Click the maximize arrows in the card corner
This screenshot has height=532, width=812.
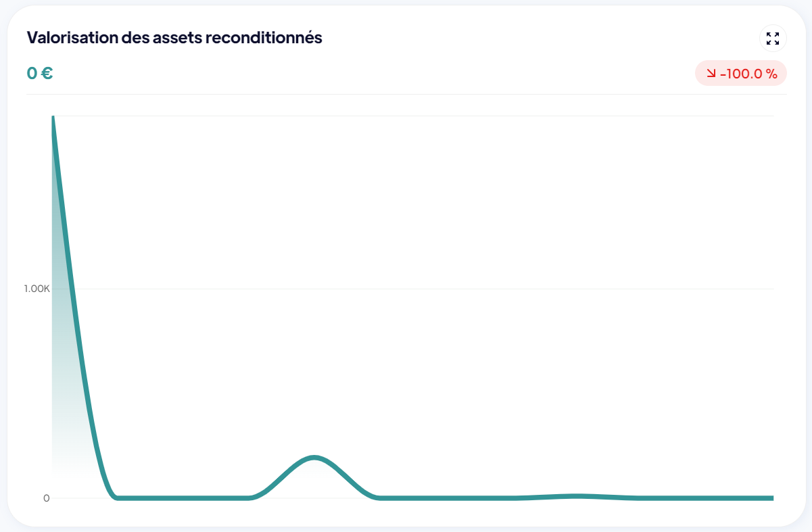pyautogui.click(x=772, y=40)
